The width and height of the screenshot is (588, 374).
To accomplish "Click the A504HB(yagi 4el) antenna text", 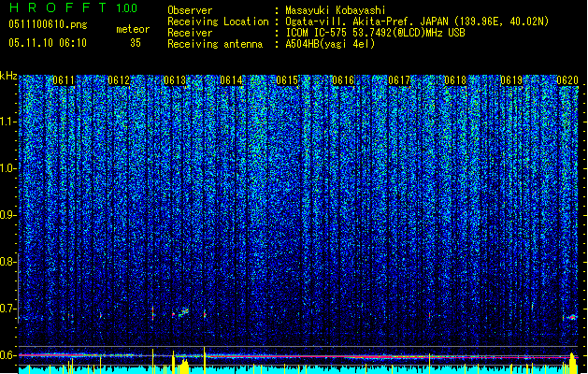I will 330,44.
